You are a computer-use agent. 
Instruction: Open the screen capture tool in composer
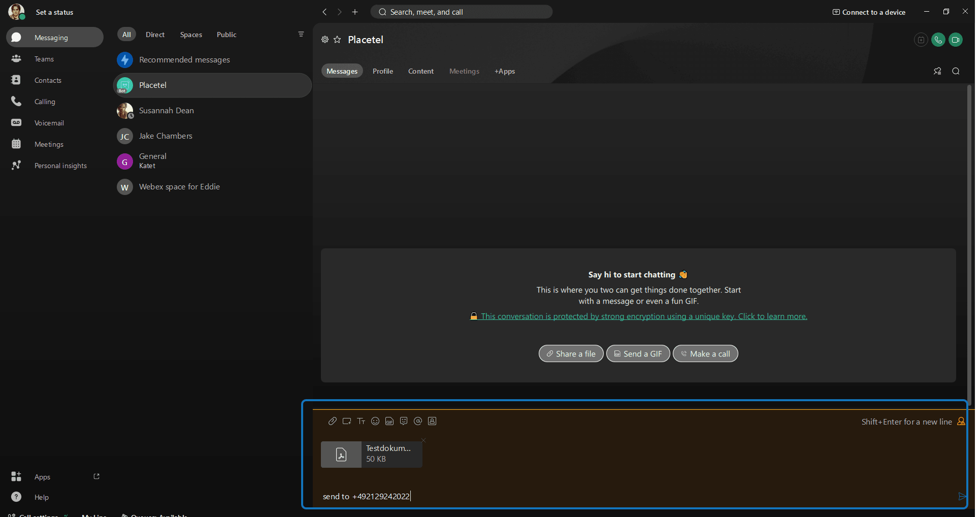[347, 421]
